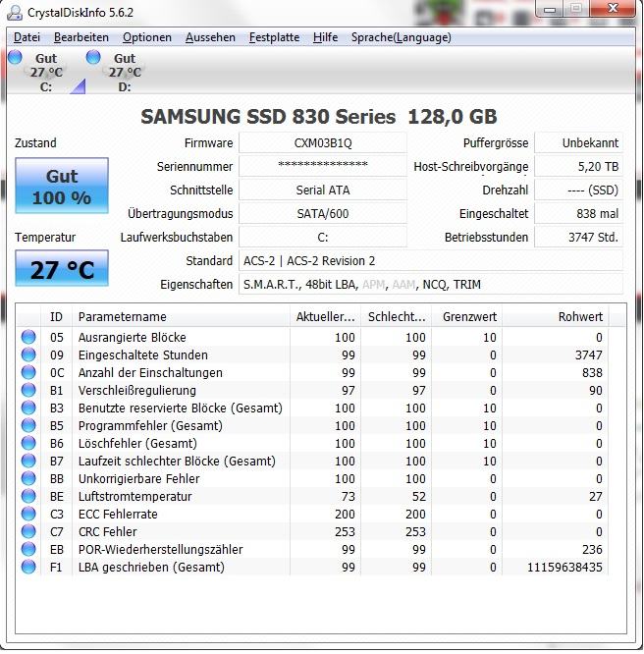Screen dimensions: 644x654
Task: Open the Hilfe menu
Action: click(325, 37)
